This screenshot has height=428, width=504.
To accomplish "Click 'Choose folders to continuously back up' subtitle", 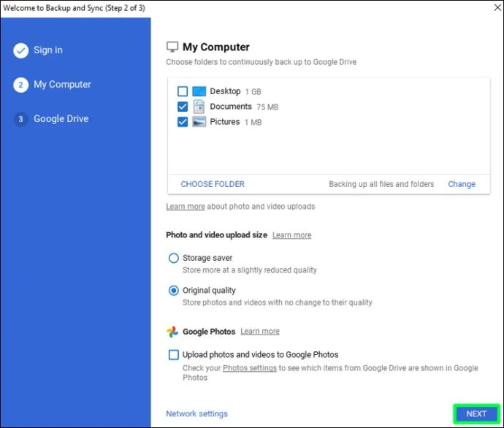I will 261,62.
